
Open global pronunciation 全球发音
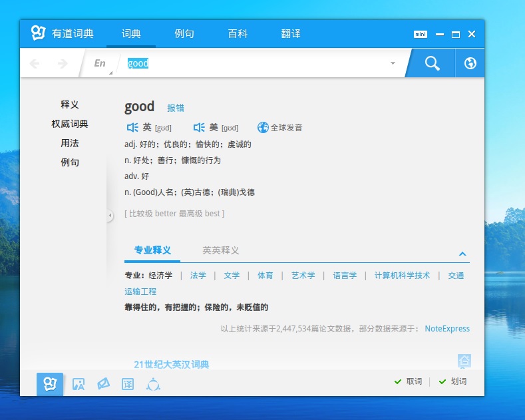point(280,127)
